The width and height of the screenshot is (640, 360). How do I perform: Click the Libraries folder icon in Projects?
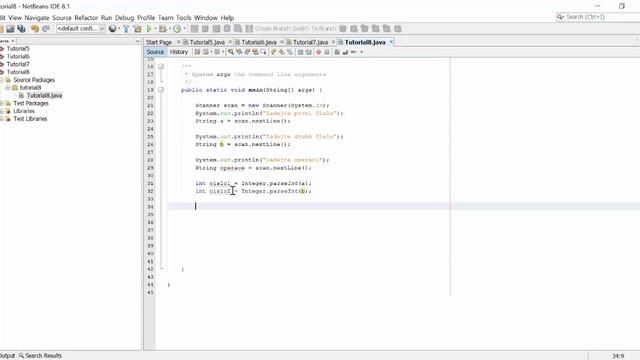tap(8, 111)
